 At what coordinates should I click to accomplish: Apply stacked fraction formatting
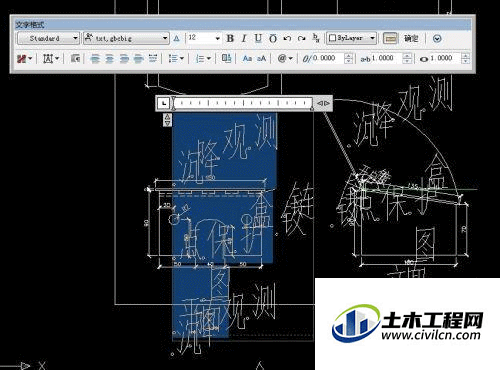click(x=316, y=38)
